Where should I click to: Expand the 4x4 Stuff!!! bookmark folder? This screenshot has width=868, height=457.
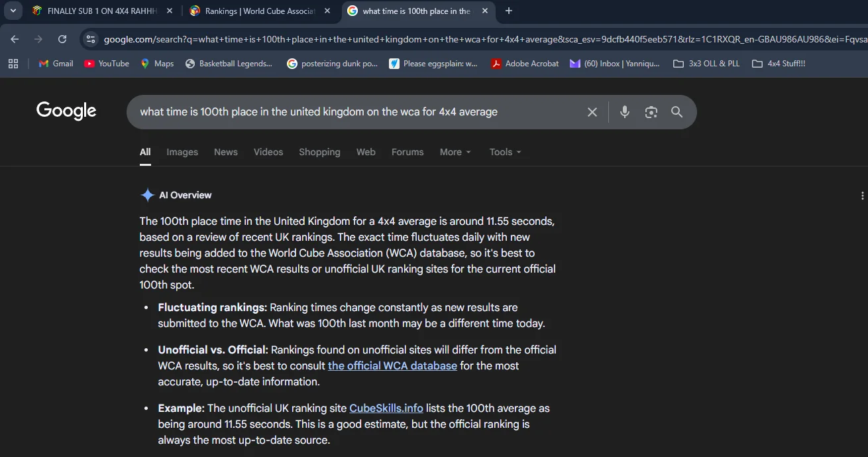[779, 64]
